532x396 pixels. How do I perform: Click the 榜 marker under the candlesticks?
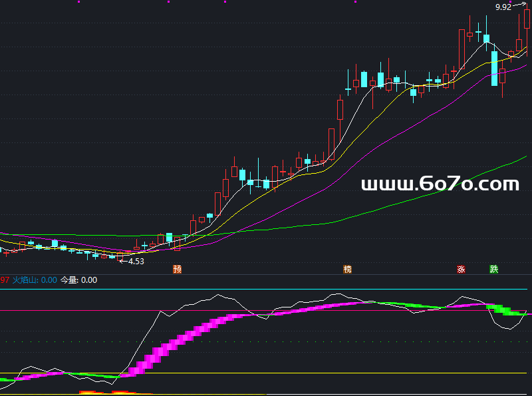tap(347, 270)
